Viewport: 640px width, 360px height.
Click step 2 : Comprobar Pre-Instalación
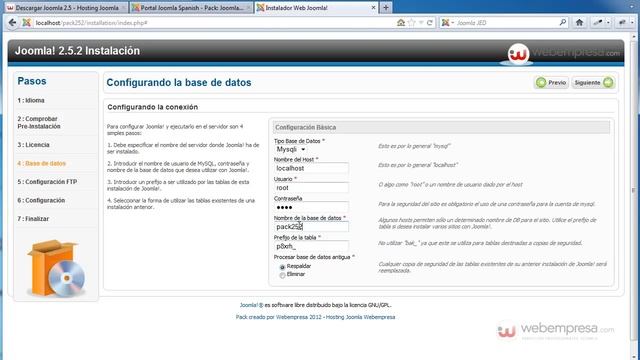pyautogui.click(x=39, y=122)
